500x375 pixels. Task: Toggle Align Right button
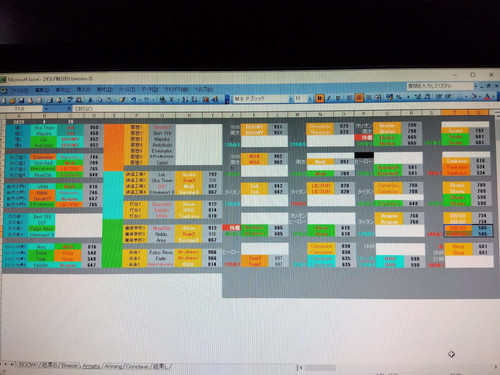368,98
